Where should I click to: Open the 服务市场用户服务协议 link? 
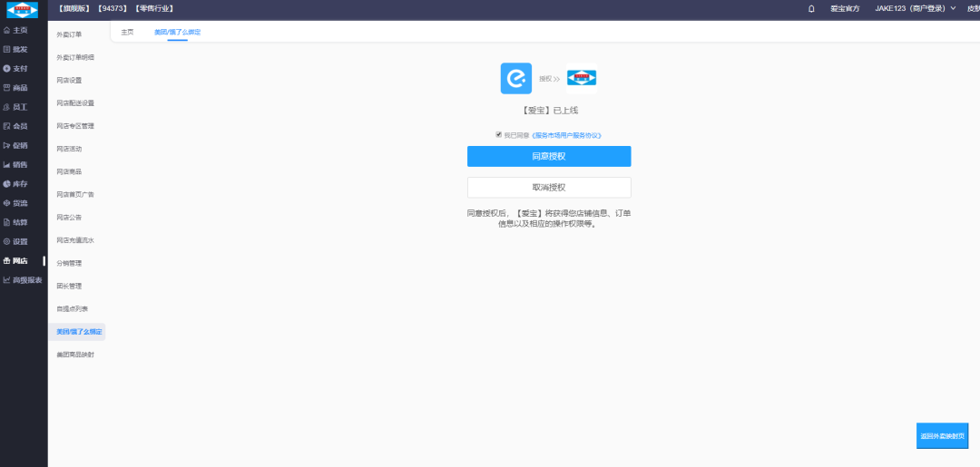click(x=566, y=135)
